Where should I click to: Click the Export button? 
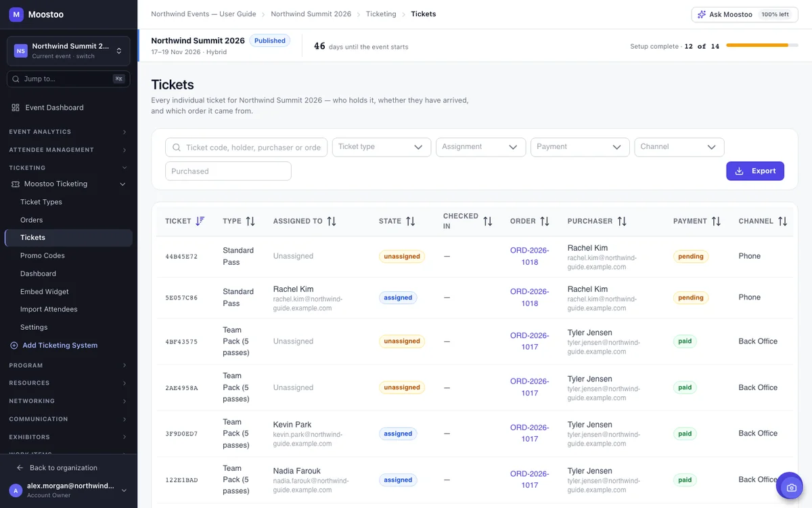(755, 171)
